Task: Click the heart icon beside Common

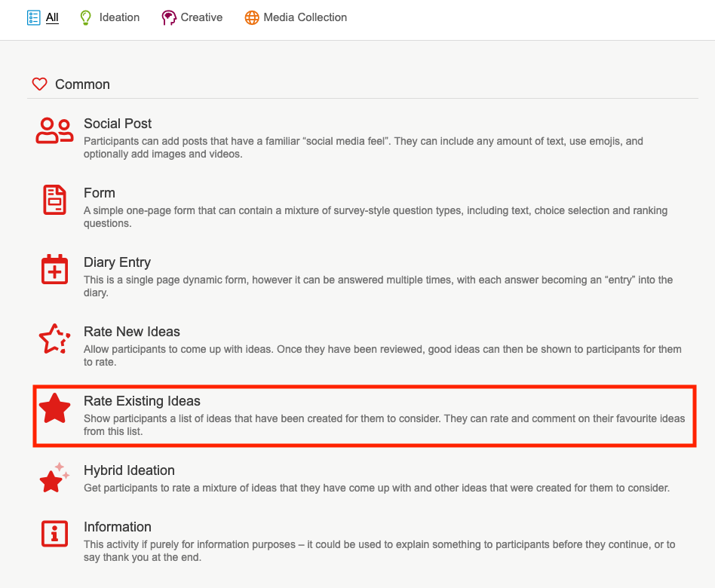Action: 40,84
